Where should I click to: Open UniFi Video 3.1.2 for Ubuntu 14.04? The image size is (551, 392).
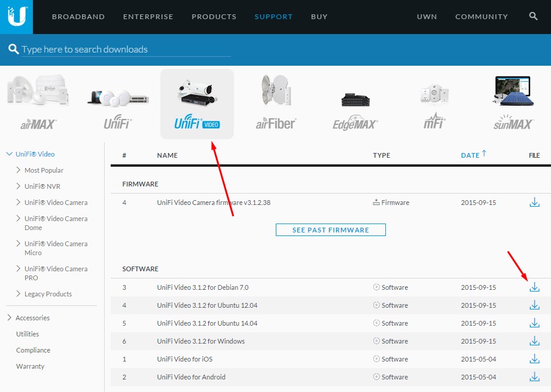(x=207, y=323)
